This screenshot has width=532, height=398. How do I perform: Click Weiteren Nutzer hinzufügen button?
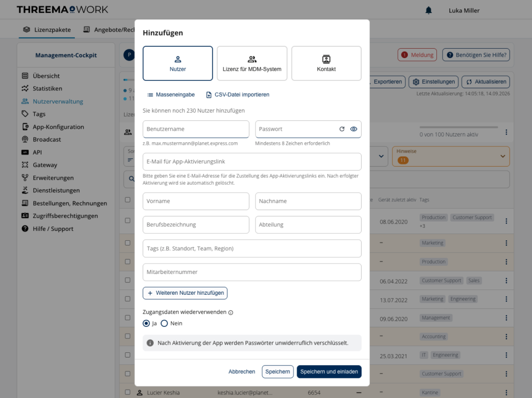[185, 293]
